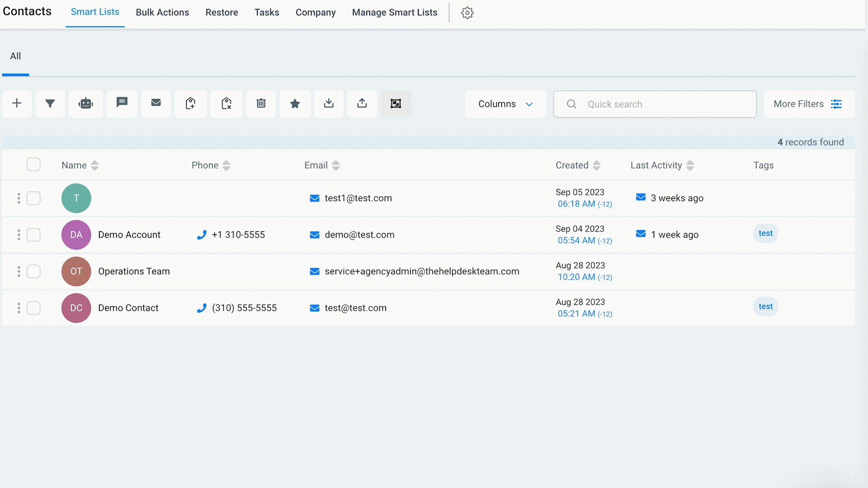Image resolution: width=868 pixels, height=488 pixels.
Task: Click the robot automation icon
Action: 85,103
